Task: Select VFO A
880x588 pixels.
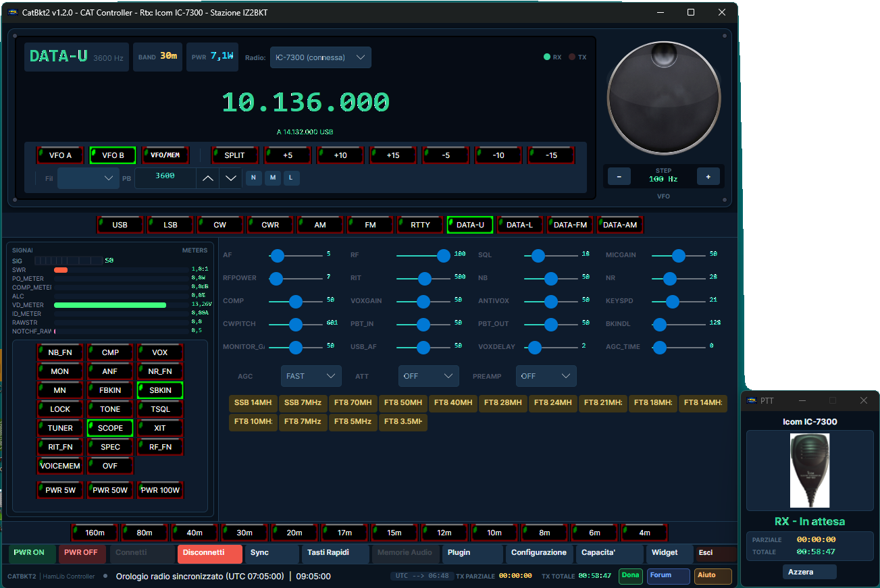Action: coord(60,155)
